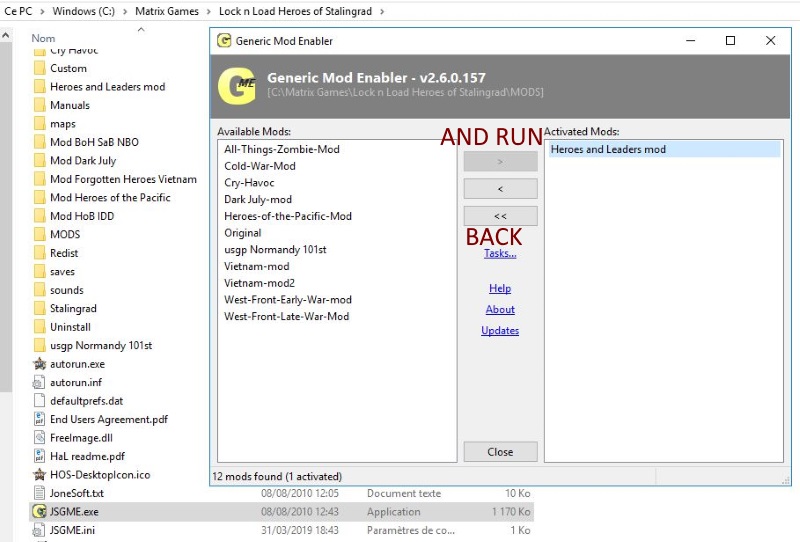Click the defaultprefs.dat file icon
The width and height of the screenshot is (800, 542).
pyautogui.click(x=39, y=401)
